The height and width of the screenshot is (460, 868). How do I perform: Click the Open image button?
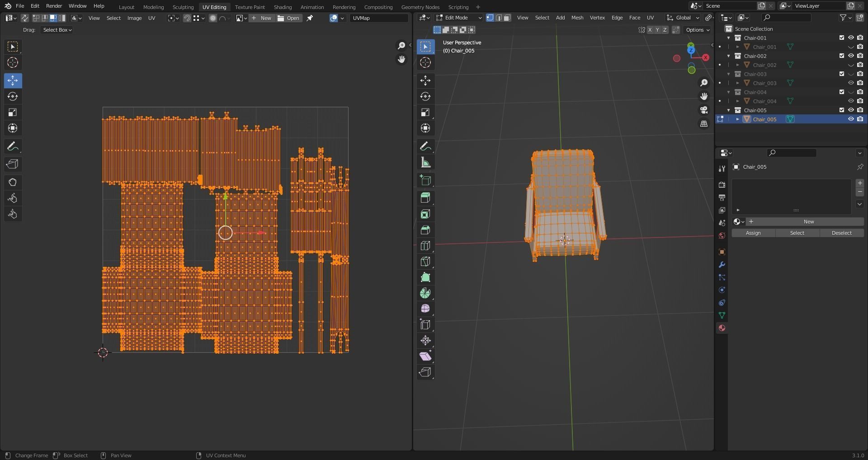click(x=288, y=18)
